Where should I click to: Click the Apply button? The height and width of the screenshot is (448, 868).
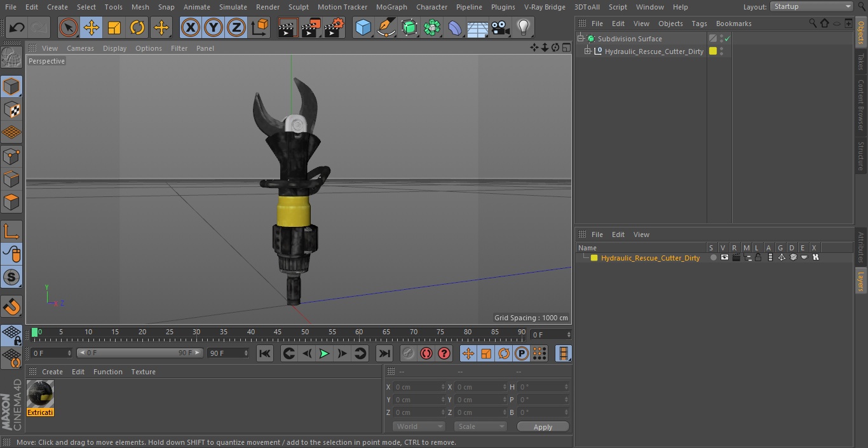click(543, 427)
